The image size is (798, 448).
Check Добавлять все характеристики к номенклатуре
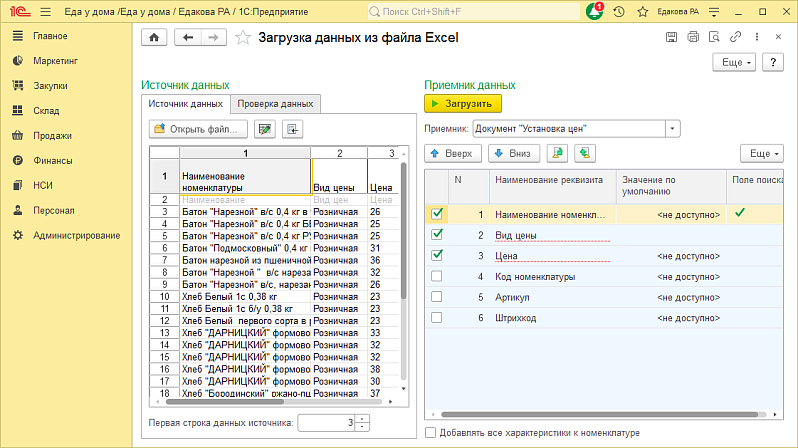431,433
